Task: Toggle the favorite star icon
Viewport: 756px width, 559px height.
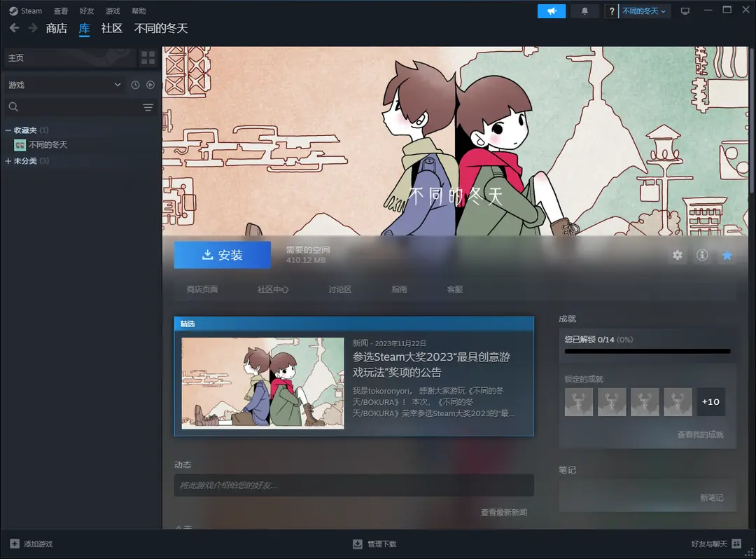Action: click(x=727, y=255)
